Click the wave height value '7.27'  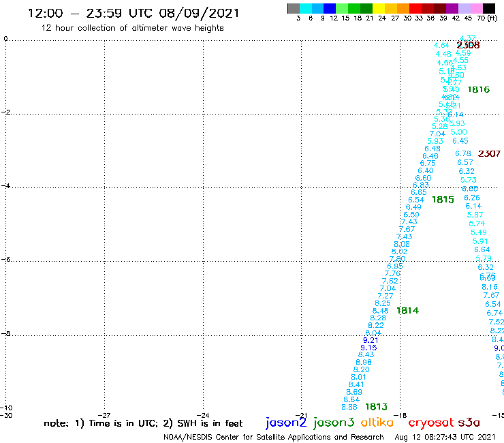pos(385,296)
